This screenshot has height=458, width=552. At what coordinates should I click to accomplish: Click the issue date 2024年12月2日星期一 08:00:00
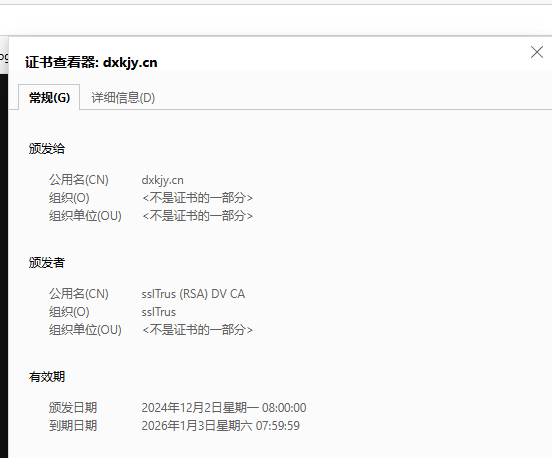click(x=224, y=408)
